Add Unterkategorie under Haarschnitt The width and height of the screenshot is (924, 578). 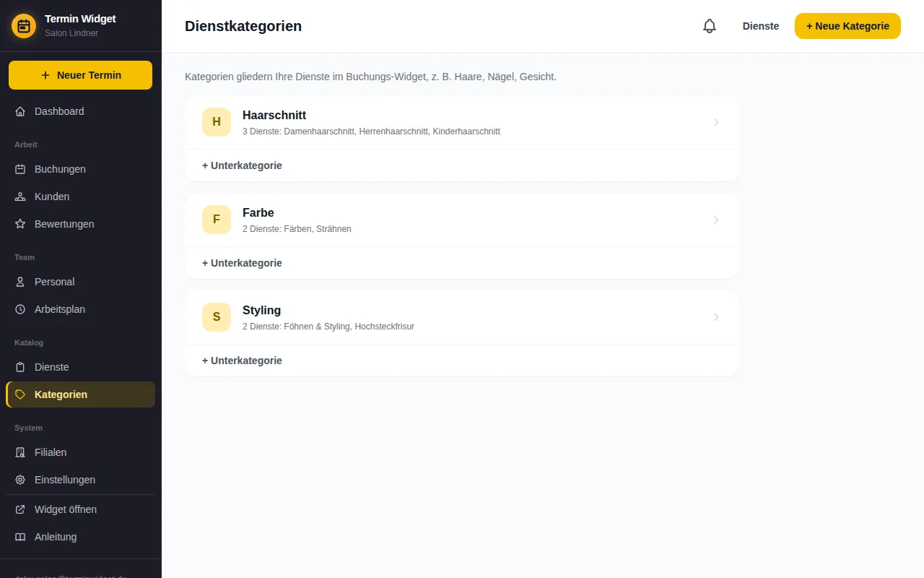pyautogui.click(x=242, y=165)
